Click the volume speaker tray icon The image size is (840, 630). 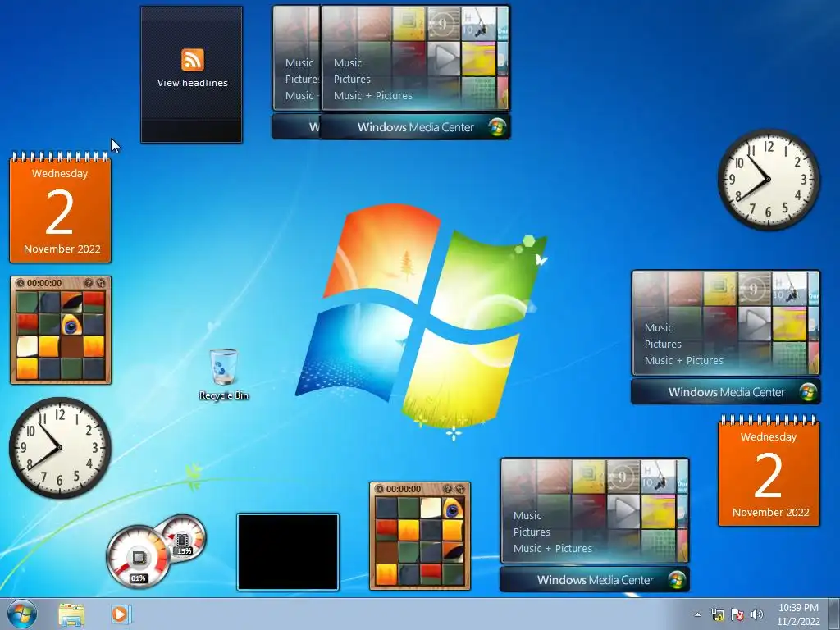[x=756, y=614]
